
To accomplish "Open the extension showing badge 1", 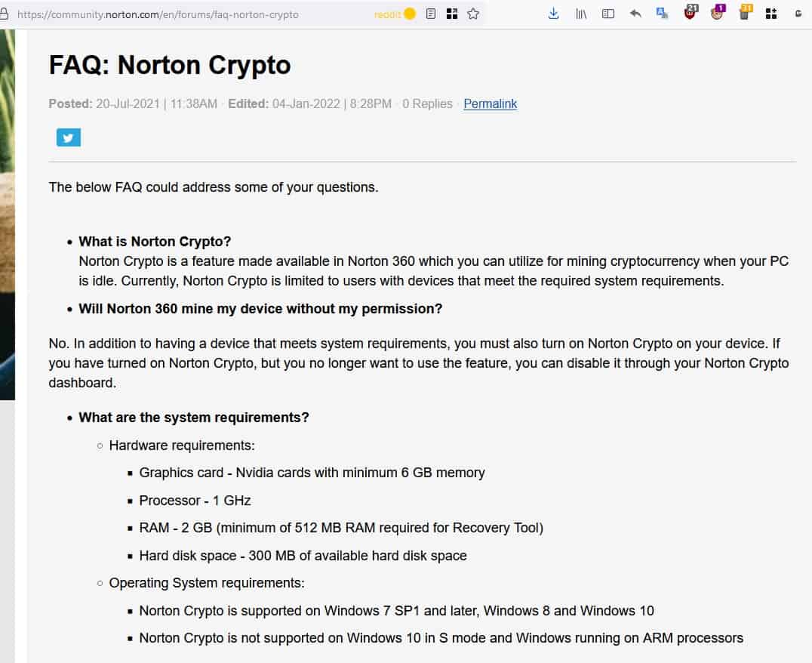I will click(718, 14).
